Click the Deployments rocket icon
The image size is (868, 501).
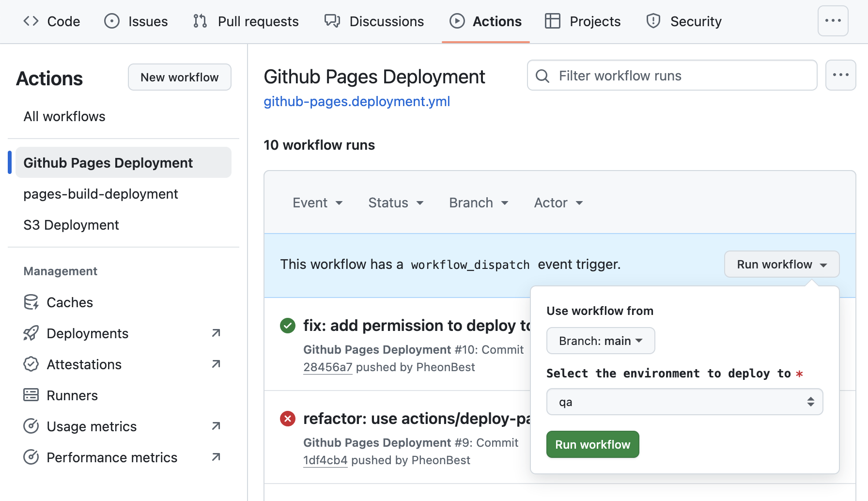click(x=31, y=333)
